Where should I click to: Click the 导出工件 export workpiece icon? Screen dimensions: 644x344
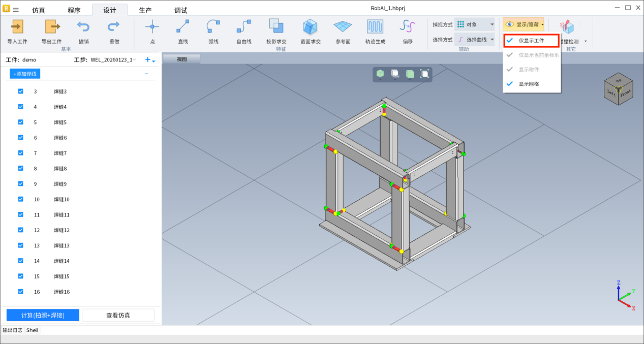52,26
